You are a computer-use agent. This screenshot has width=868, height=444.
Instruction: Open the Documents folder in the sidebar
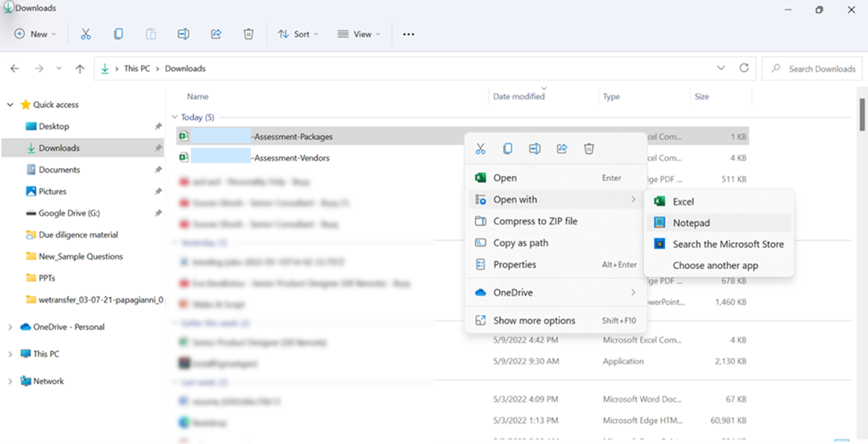tap(59, 170)
